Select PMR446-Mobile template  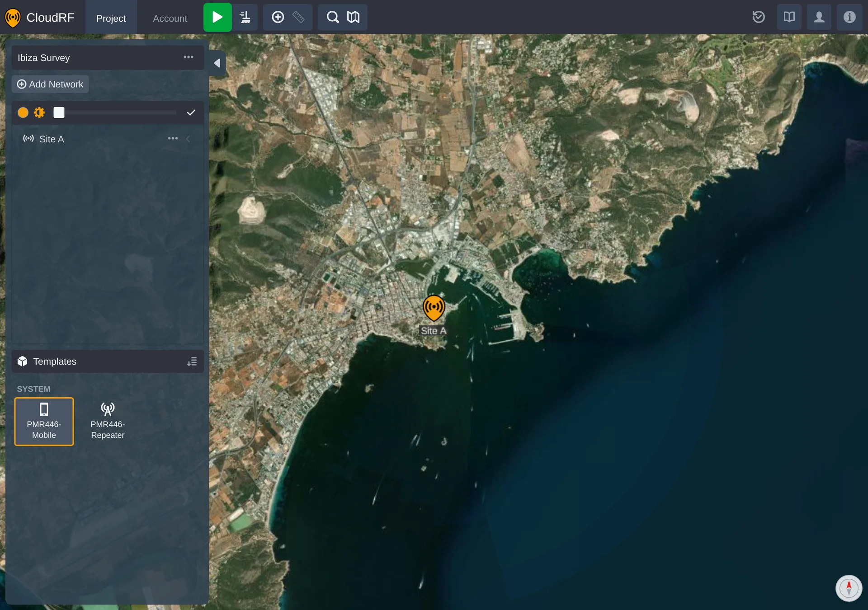pos(44,422)
